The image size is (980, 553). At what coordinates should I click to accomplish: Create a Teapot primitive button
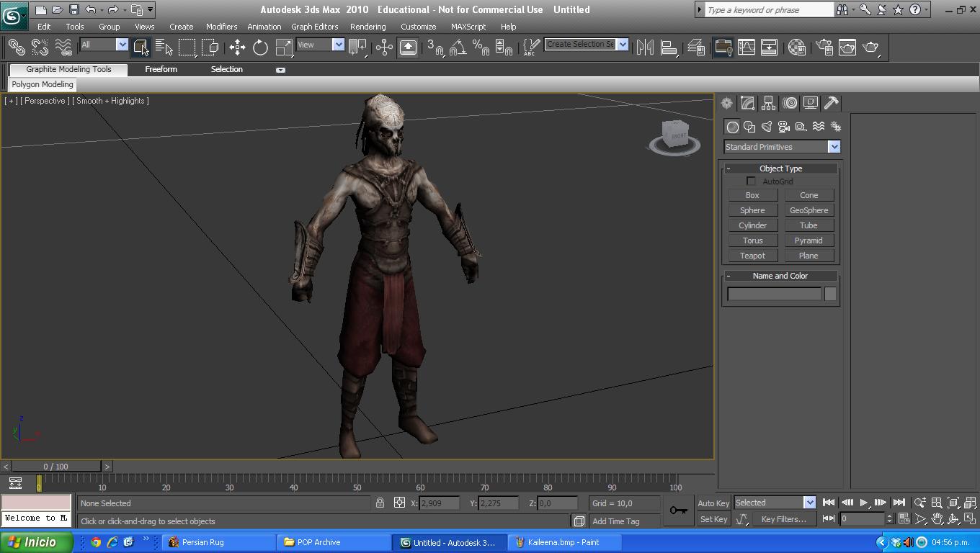pyautogui.click(x=752, y=256)
